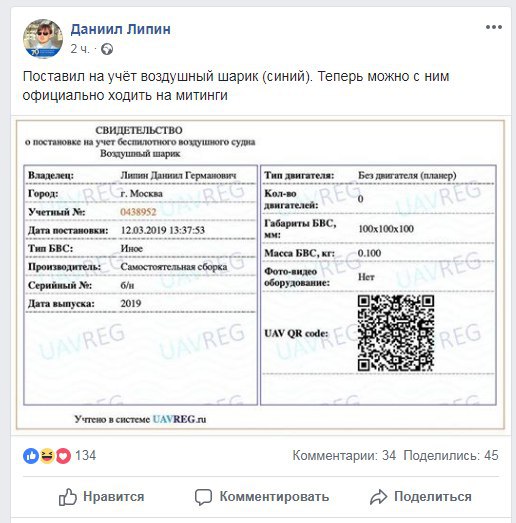The height and width of the screenshot is (523, 516).
Task: Click the QR code in the certificate
Action: [x=396, y=333]
